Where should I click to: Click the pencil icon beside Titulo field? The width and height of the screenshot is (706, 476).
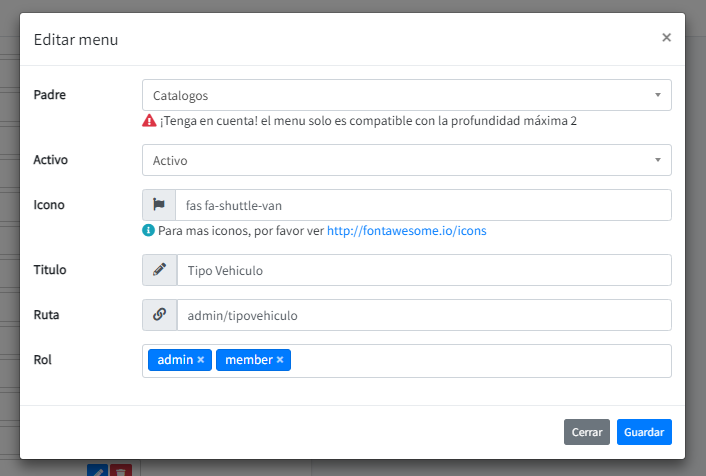[159, 270]
